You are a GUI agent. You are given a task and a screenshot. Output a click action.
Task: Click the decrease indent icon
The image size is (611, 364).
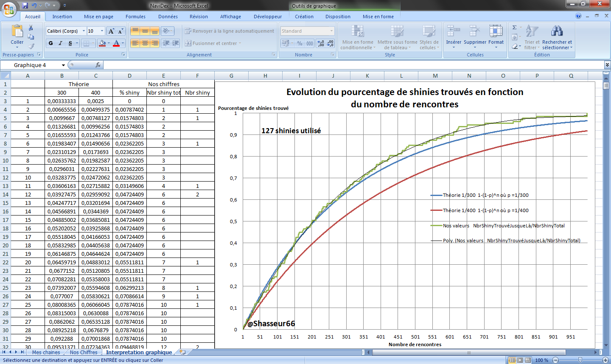click(166, 43)
